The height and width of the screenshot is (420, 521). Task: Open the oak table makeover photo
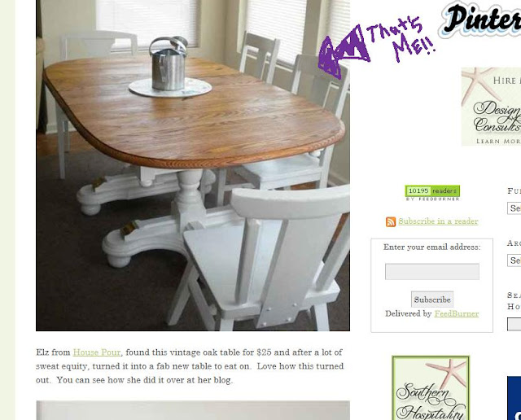click(193, 165)
